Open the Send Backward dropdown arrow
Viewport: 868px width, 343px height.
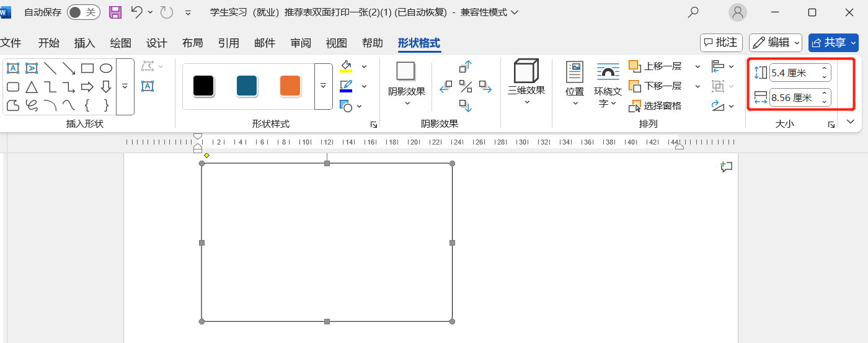click(x=697, y=86)
